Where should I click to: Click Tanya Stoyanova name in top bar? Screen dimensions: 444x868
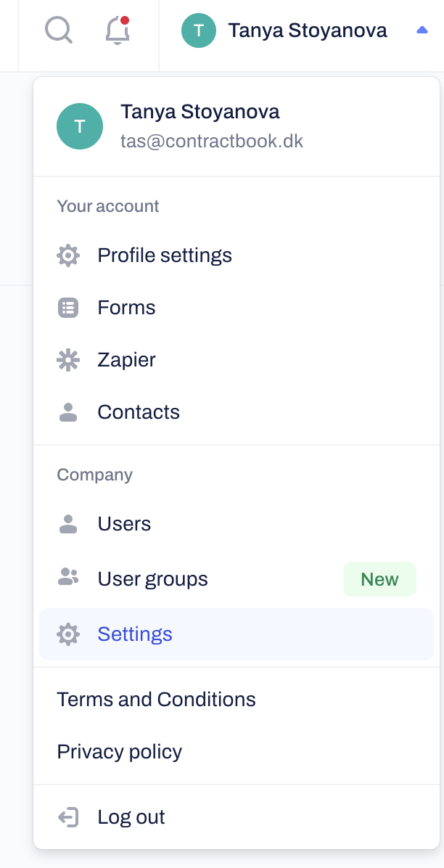point(308,30)
